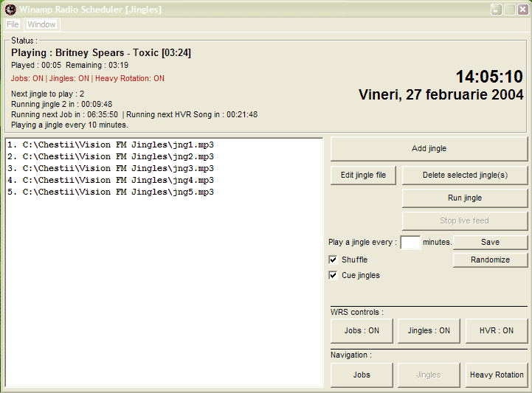Open the File menu
Viewport: 532px width, 393px height.
pyautogui.click(x=13, y=24)
